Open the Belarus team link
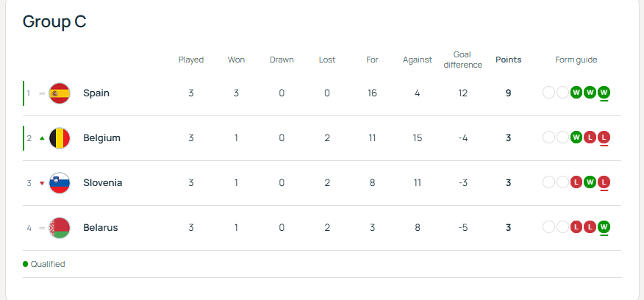Image resolution: width=644 pixels, height=300 pixels. pos(101,228)
